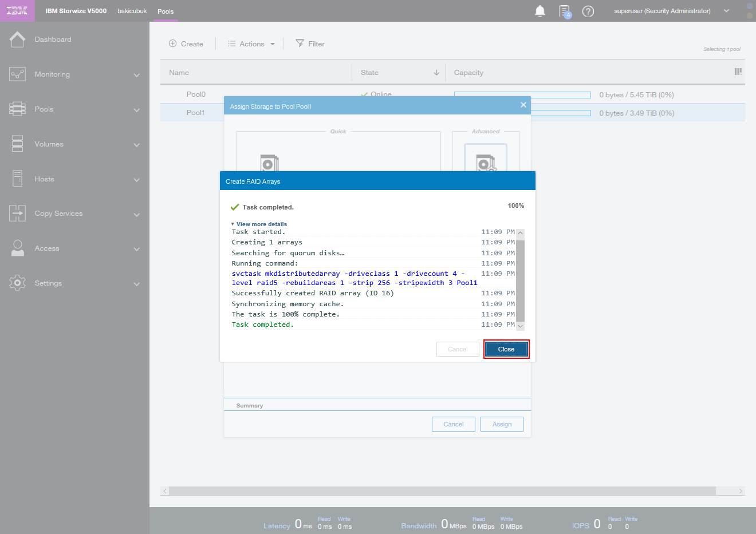Open the Dashboard menu item
Screen dimensions: 756x534
[53, 39]
